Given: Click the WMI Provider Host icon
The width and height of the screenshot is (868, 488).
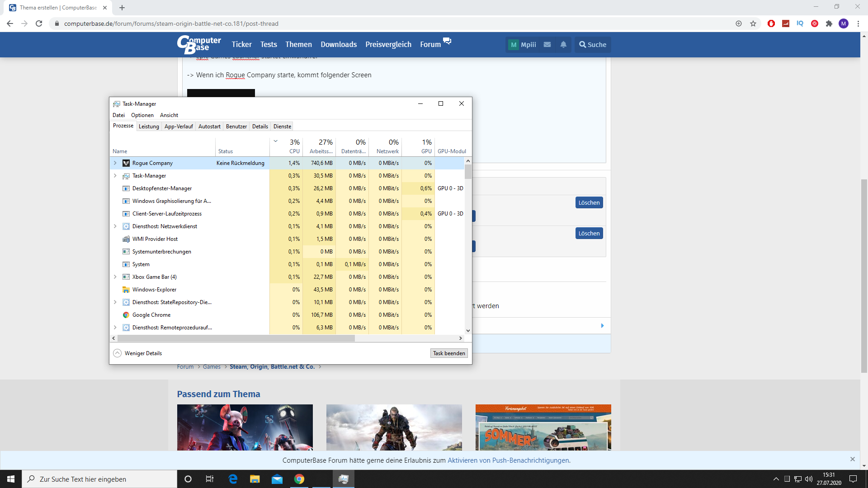Looking at the screenshot, I should pyautogui.click(x=126, y=239).
